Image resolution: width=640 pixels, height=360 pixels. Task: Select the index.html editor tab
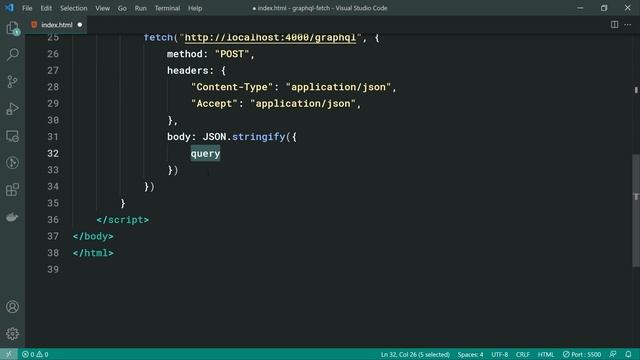[57, 24]
